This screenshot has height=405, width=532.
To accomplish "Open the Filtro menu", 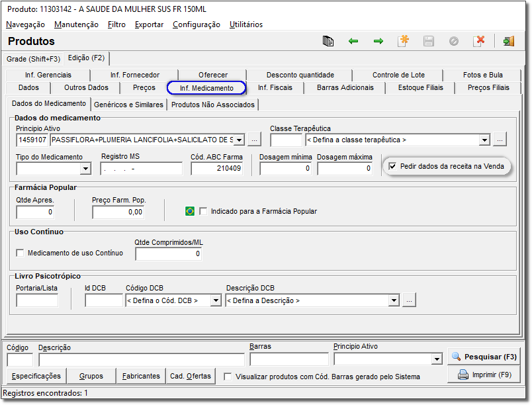I will point(116,24).
